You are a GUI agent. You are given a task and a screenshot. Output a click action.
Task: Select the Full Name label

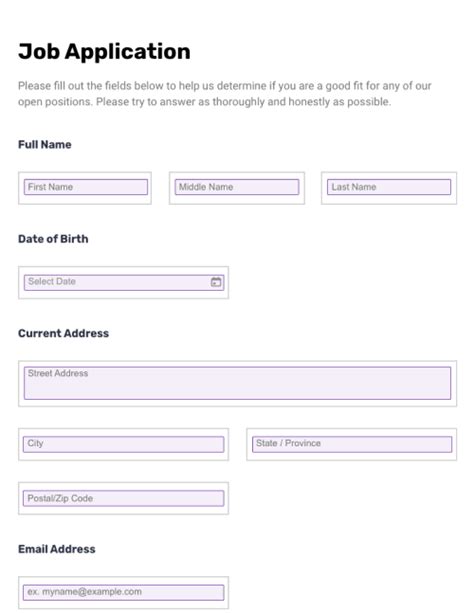click(45, 145)
